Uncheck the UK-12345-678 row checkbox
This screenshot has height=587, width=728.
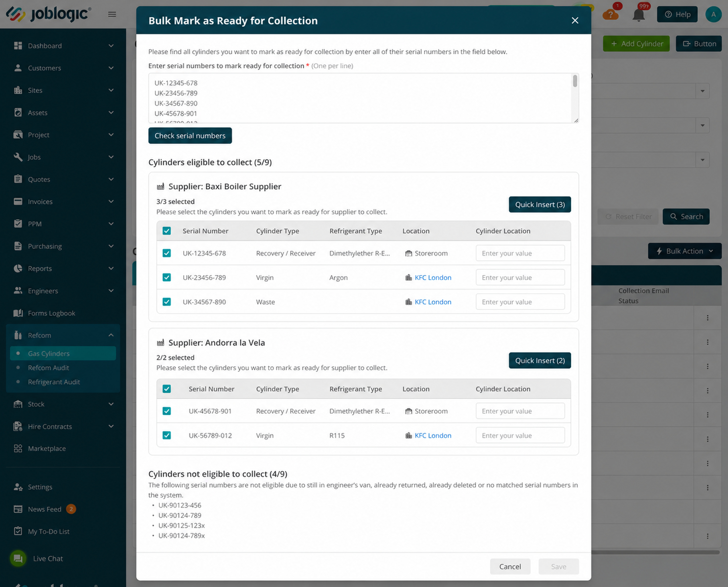(x=167, y=253)
